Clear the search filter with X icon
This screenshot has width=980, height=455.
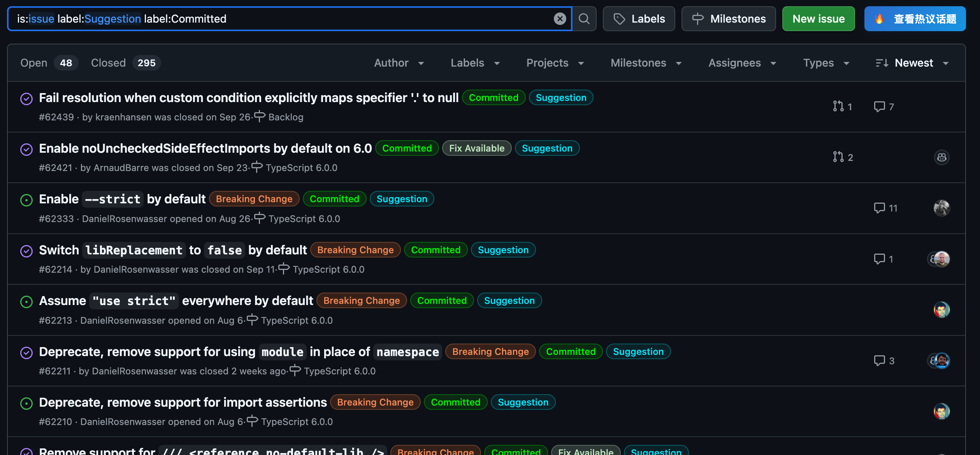[x=560, y=19]
